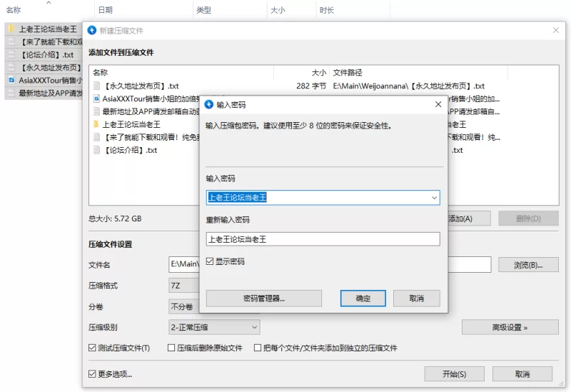Select 上老王论坛当老王 folder in Explorer window
The width and height of the screenshot is (571, 392).
tap(44, 29)
